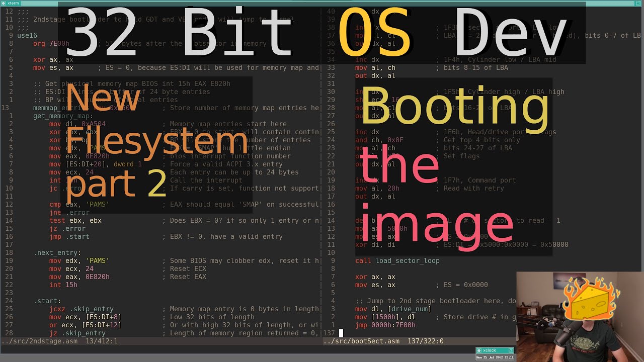Image resolution: width=644 pixels, height=362 pixels.
Task: Click the 'xor di, di' instruction
Action: pos(375,244)
